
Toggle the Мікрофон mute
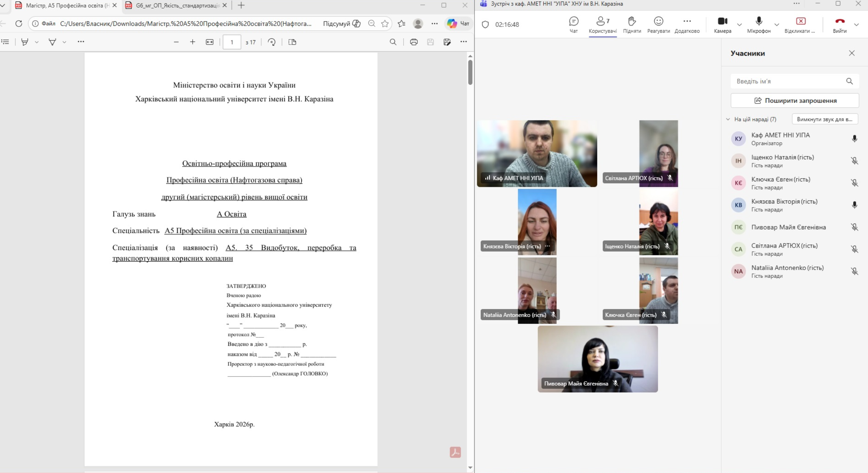point(759,24)
